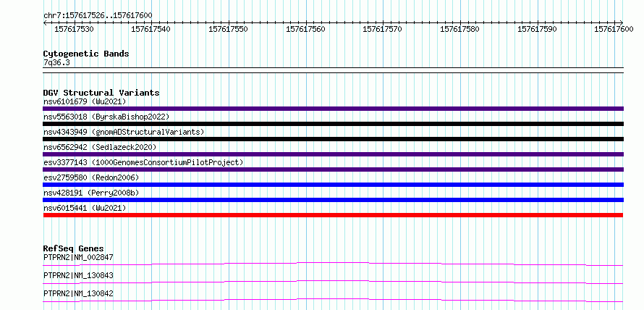Image resolution: width=644 pixels, height=310 pixels.
Task: Open gene label PTPRN2|NM_130842
Action: point(78,293)
